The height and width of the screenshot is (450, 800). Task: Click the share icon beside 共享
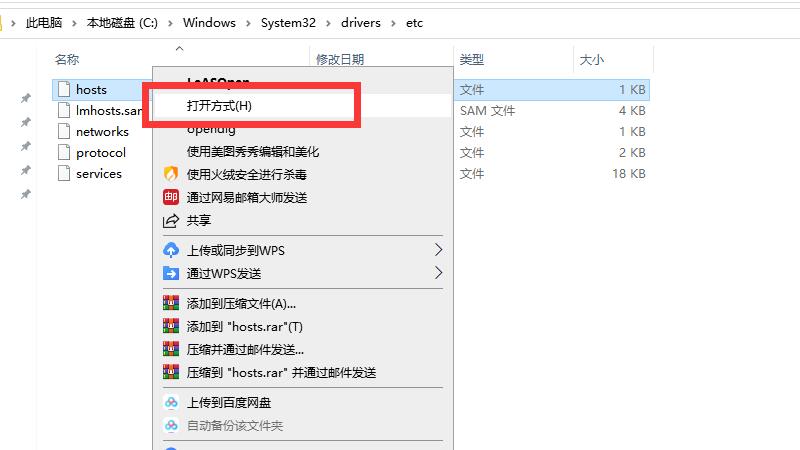pyautogui.click(x=170, y=220)
